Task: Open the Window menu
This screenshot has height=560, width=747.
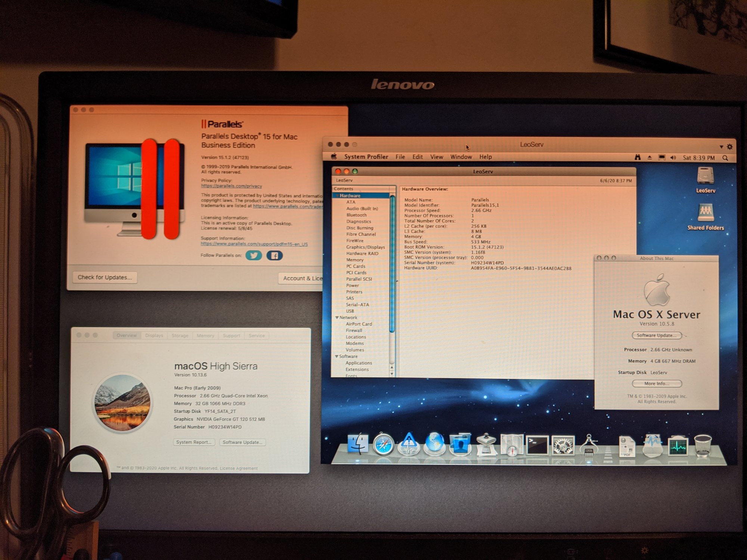Action: pyautogui.click(x=461, y=157)
